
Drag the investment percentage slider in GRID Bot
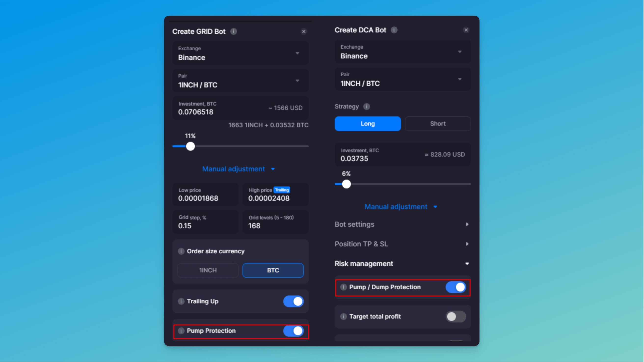[190, 146]
